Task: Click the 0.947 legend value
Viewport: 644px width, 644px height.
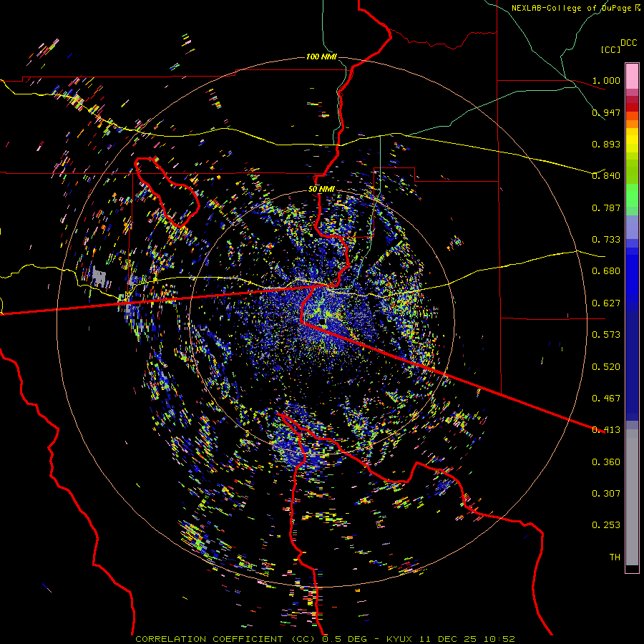Action: tap(606, 112)
